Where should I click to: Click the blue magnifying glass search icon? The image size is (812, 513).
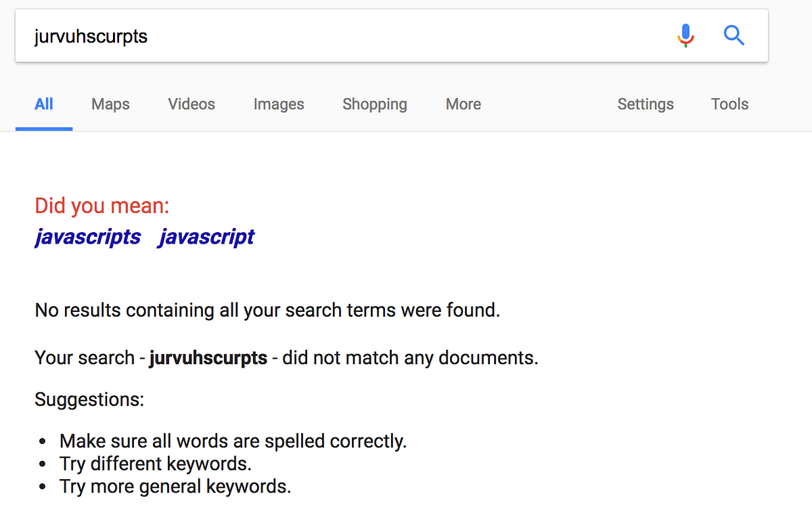tap(734, 35)
